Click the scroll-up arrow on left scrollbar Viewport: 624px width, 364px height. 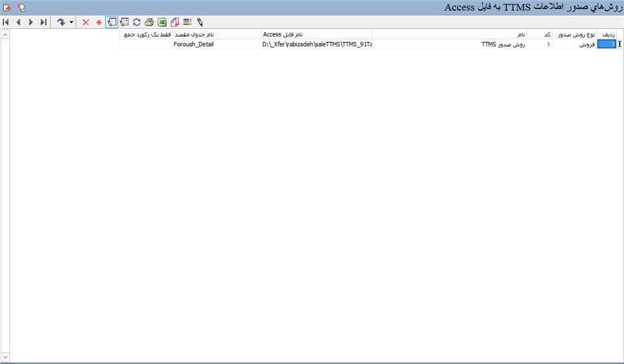point(5,35)
